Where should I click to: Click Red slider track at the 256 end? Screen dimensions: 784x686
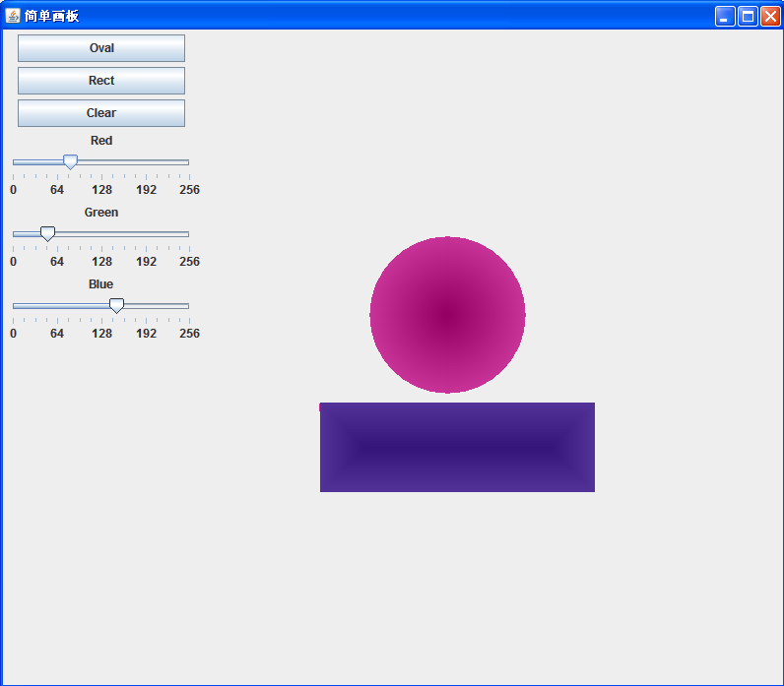[188, 162]
